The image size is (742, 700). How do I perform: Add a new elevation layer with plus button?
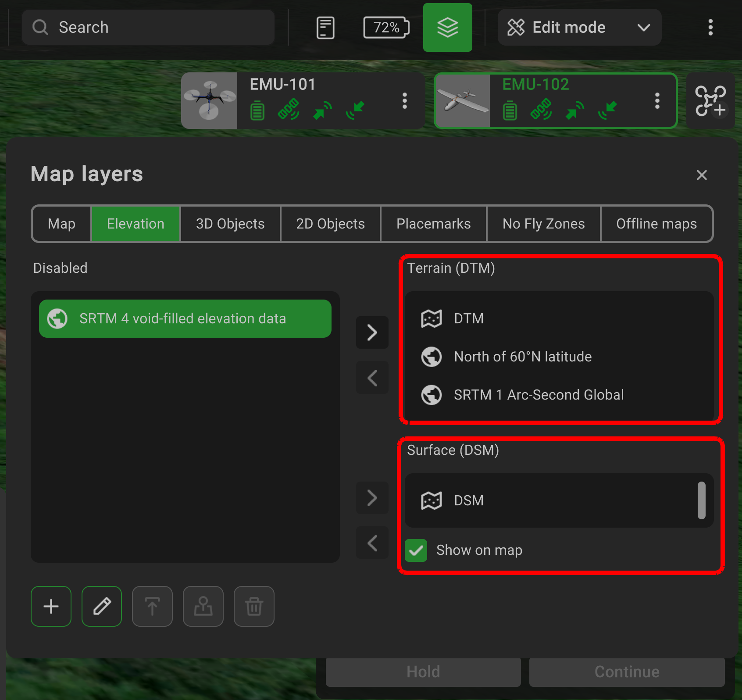tap(51, 606)
